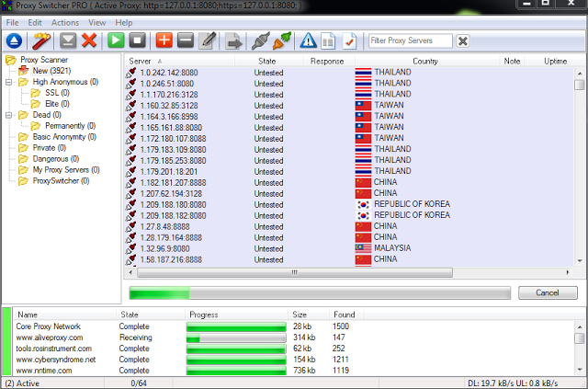Screen dimensions: 588x389
Task: Click down arrow of sources list scrollbar
Action: (x=580, y=370)
